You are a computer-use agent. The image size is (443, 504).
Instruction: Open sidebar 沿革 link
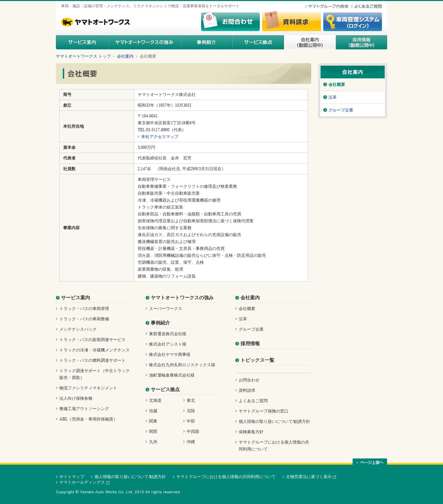(x=333, y=97)
